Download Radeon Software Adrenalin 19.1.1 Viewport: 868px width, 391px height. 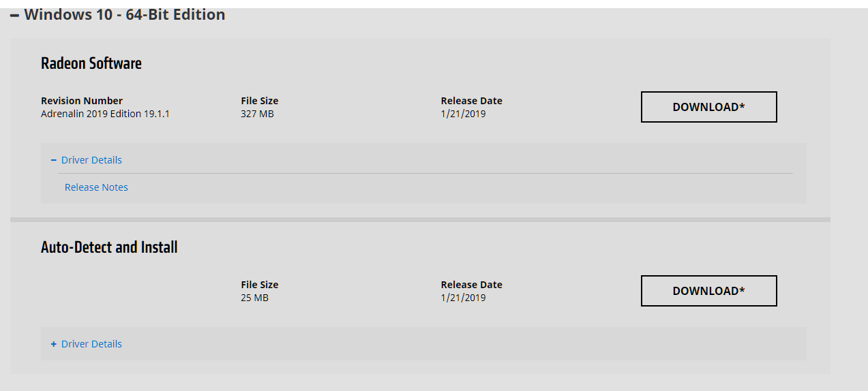coord(708,107)
